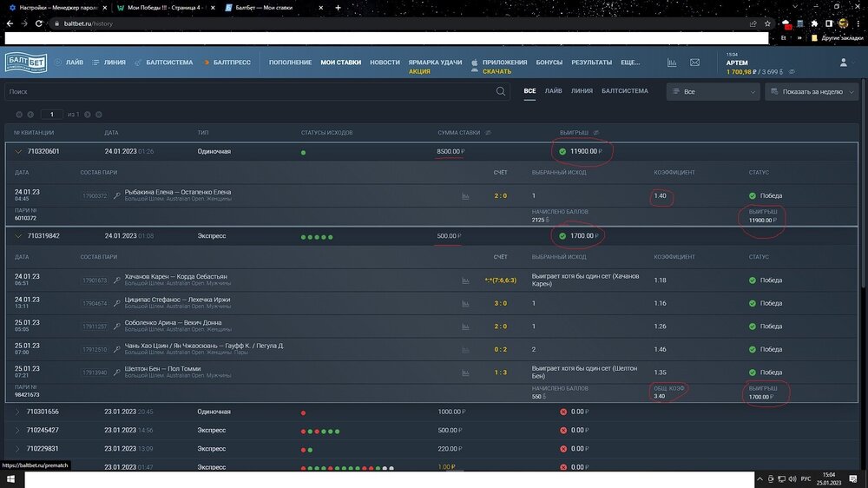This screenshot has width=868, height=488.
Task: Click the search magnifier icon
Action: 501,91
